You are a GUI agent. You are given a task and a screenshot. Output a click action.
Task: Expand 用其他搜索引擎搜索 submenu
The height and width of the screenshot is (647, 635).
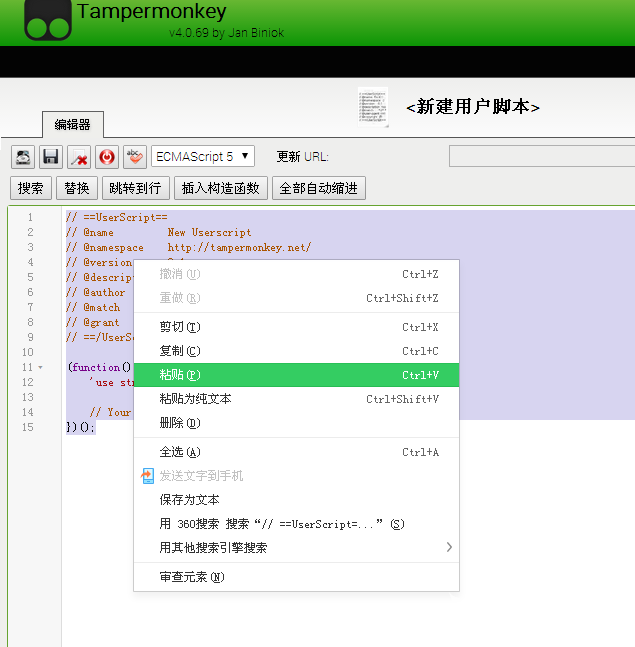(x=296, y=548)
